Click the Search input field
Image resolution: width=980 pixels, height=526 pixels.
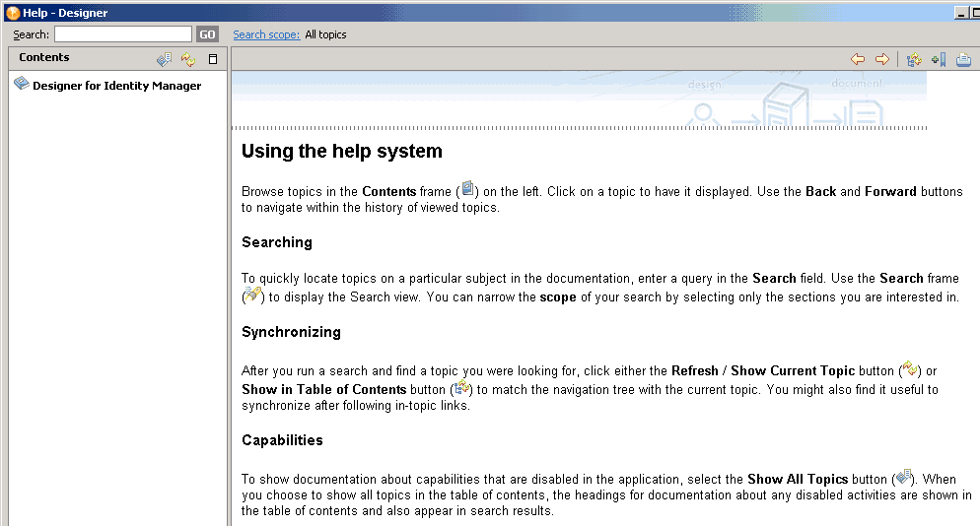pos(123,34)
